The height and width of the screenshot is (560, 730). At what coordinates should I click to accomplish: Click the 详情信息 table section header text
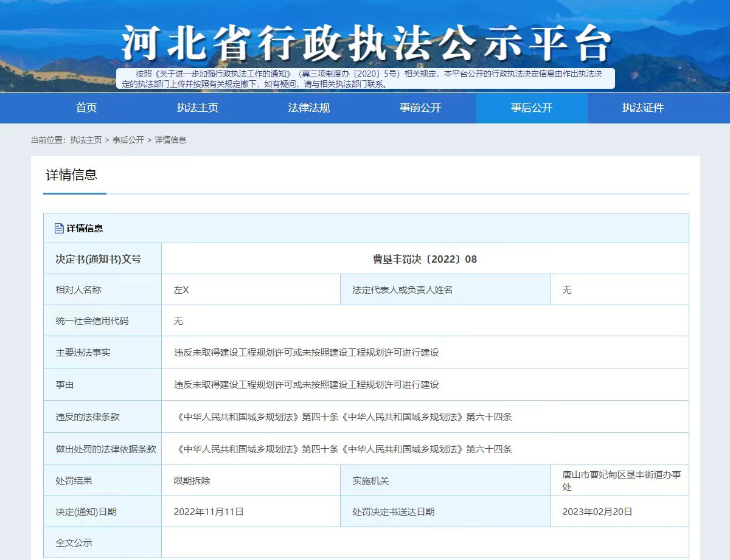point(85,229)
